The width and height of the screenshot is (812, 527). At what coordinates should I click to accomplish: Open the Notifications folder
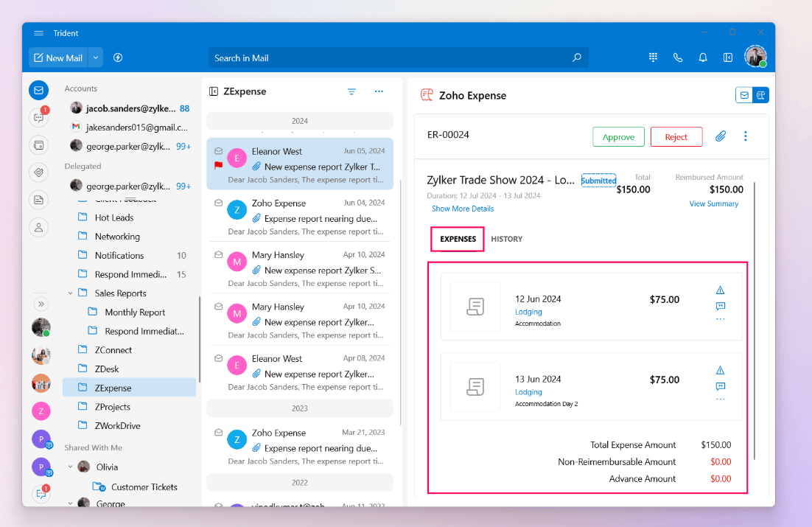pyautogui.click(x=130, y=255)
